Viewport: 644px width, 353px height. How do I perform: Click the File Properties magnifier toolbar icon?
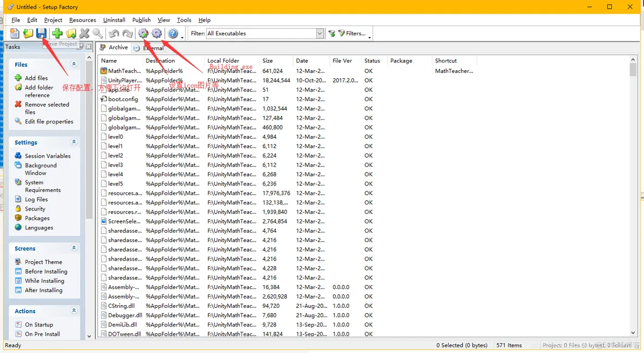coord(98,33)
